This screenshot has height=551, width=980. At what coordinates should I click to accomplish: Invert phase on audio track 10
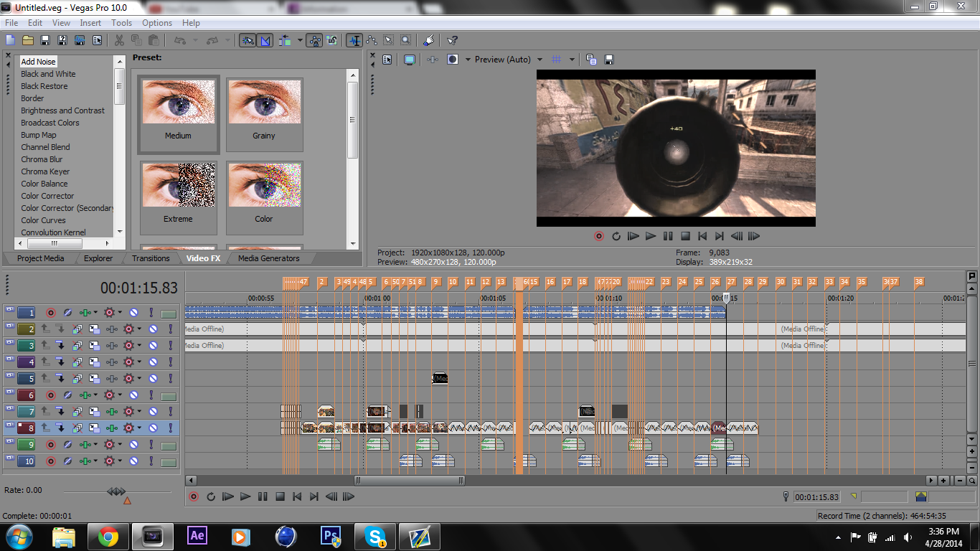[x=68, y=461]
